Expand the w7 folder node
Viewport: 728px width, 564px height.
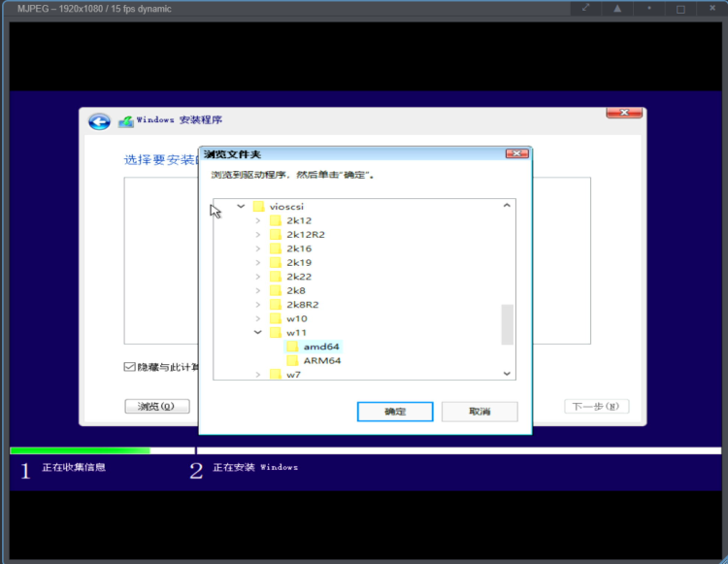[x=258, y=374]
